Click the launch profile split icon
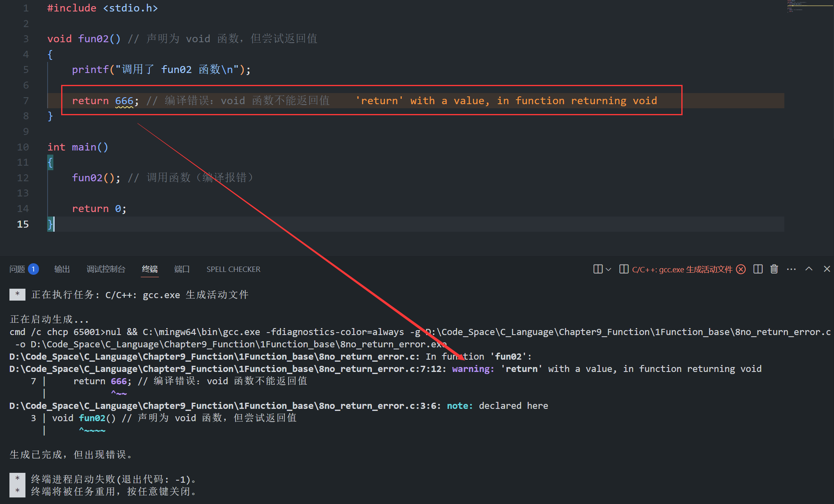 point(598,269)
